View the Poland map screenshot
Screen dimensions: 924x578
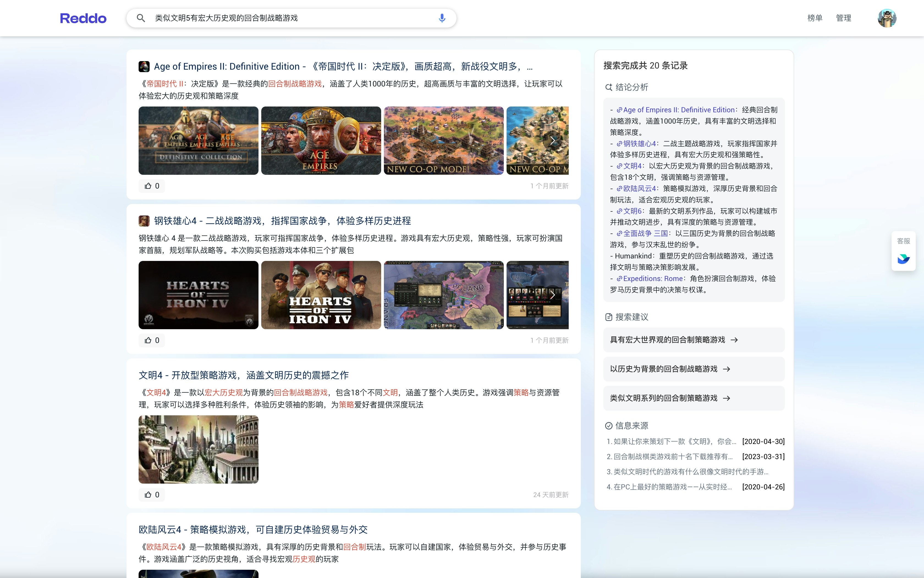pyautogui.click(x=444, y=295)
